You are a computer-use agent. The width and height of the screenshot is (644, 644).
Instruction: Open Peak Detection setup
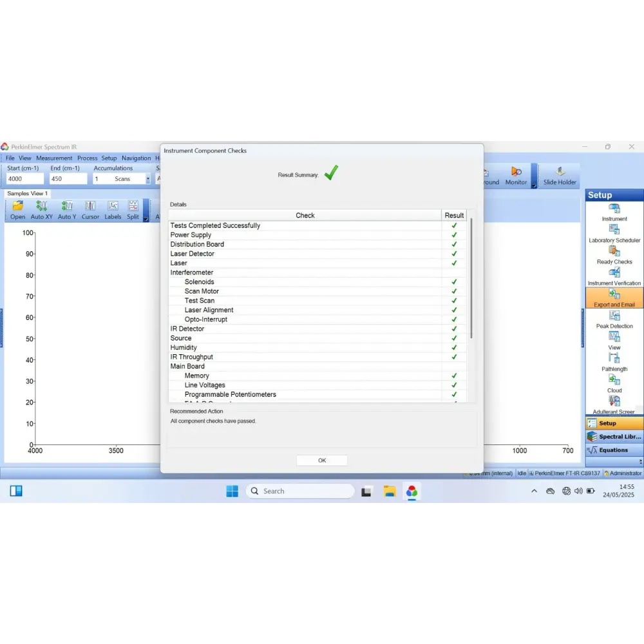point(614,320)
